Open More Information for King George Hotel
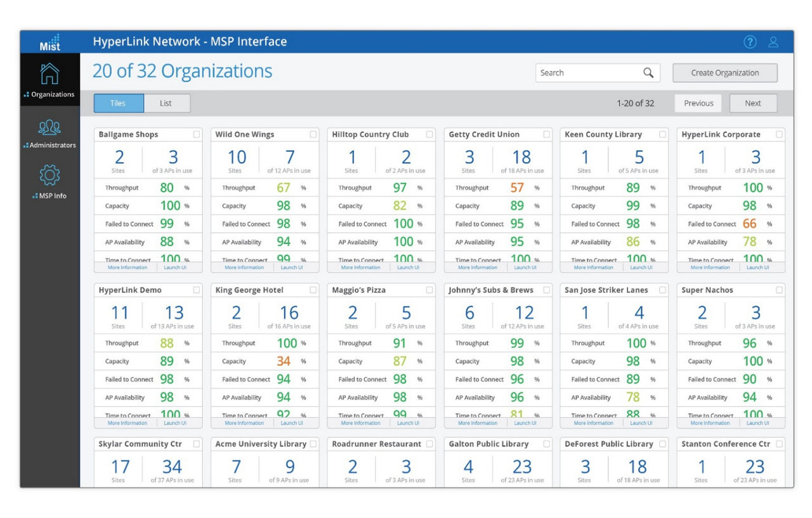Viewport: 812px width, 518px height. [x=244, y=423]
